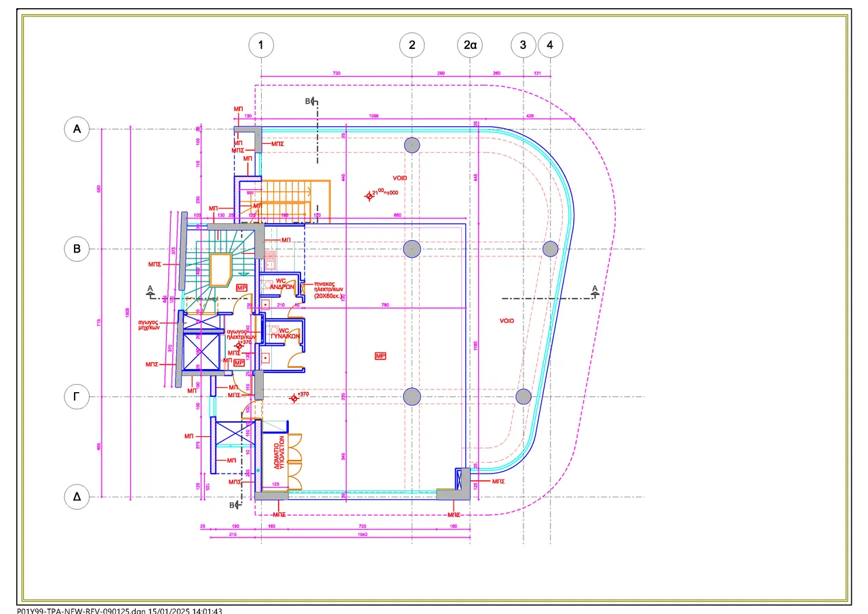The width and height of the screenshot is (868, 614).
Task: Click the 21.00=±000 level marker symbol
Action: click(x=370, y=196)
